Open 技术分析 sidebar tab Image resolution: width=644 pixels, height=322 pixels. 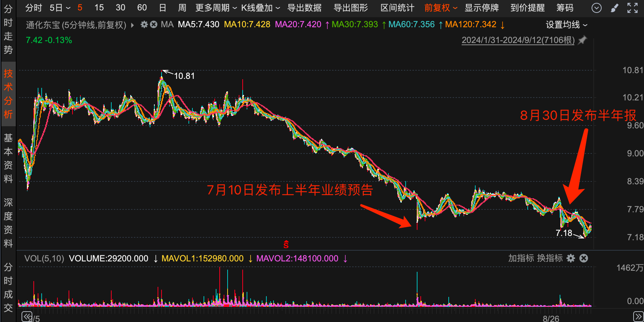pos(8,94)
